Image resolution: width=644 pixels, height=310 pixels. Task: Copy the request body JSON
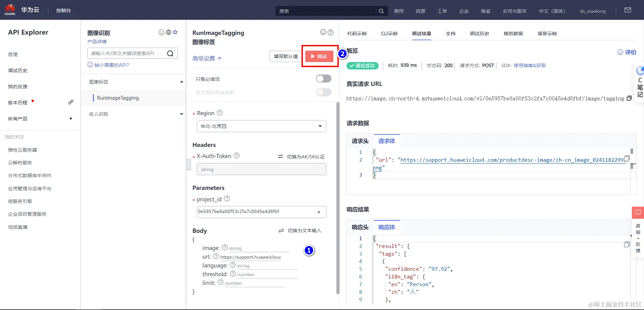pos(627,158)
